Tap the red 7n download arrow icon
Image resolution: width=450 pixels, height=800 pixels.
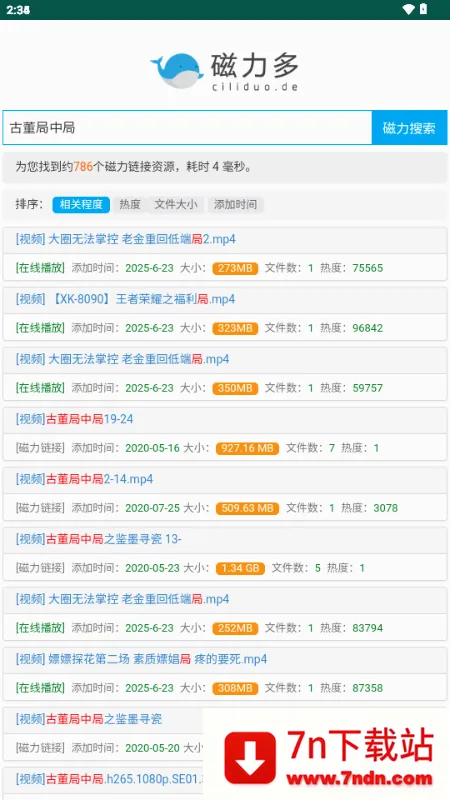click(250, 758)
